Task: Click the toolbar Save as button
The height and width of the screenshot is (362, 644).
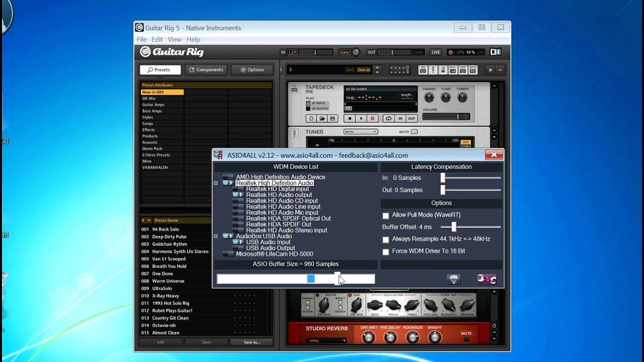Action: click(364, 70)
